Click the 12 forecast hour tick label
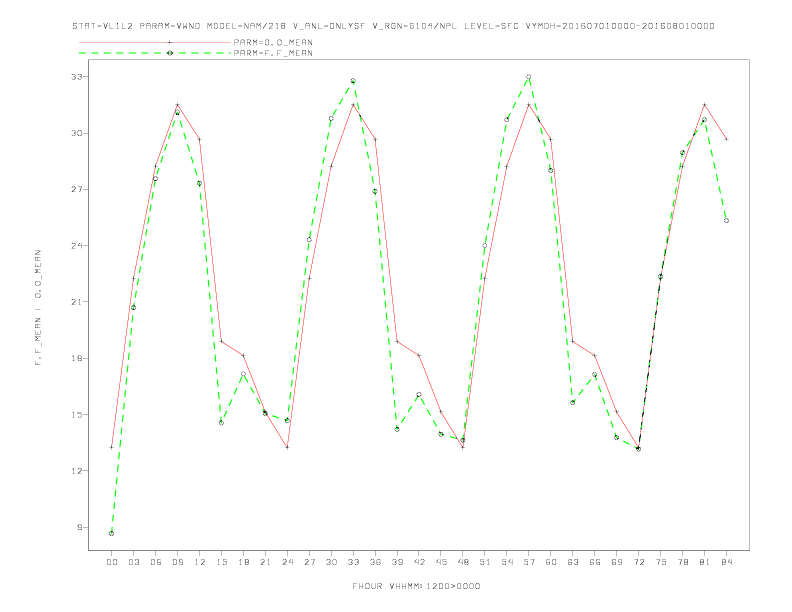Viewport: 792px width, 612px height. coord(200,562)
